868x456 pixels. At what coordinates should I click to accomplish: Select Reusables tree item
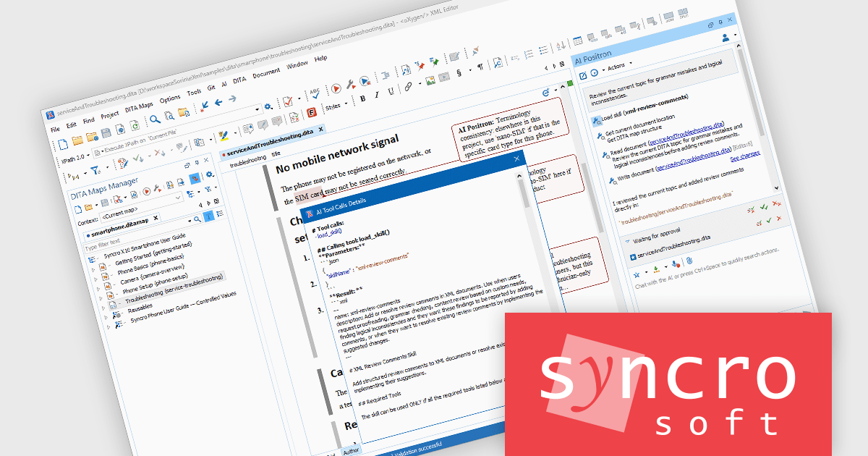(x=140, y=310)
